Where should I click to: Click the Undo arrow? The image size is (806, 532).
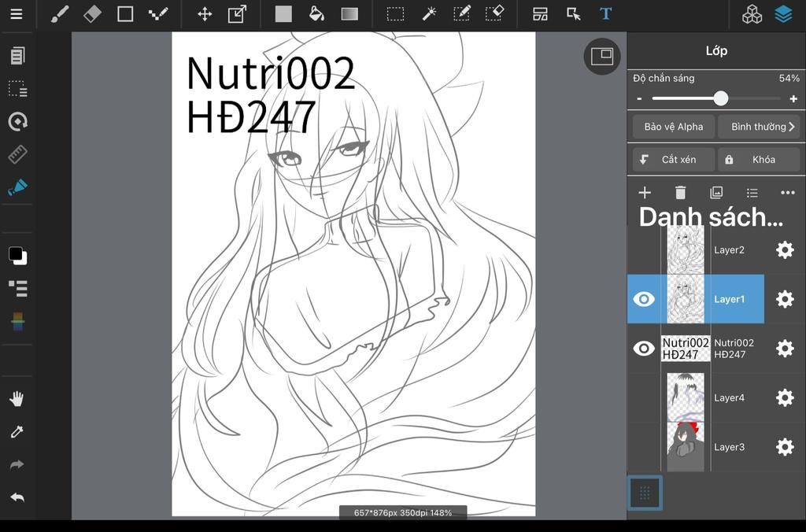[x=17, y=497]
